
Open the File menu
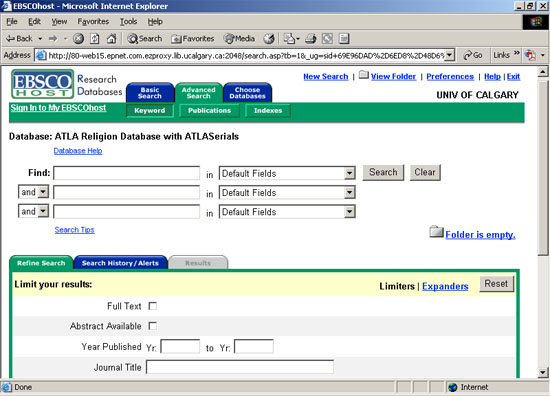(12, 22)
